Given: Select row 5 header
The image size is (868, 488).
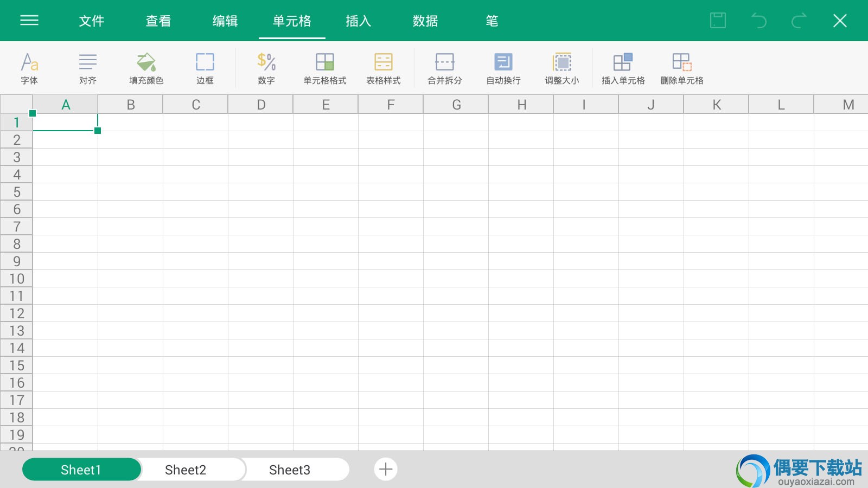Looking at the screenshot, I should click(16, 192).
